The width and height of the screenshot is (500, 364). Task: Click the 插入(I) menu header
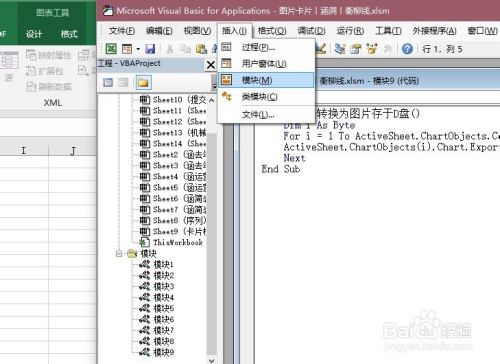pos(234,31)
